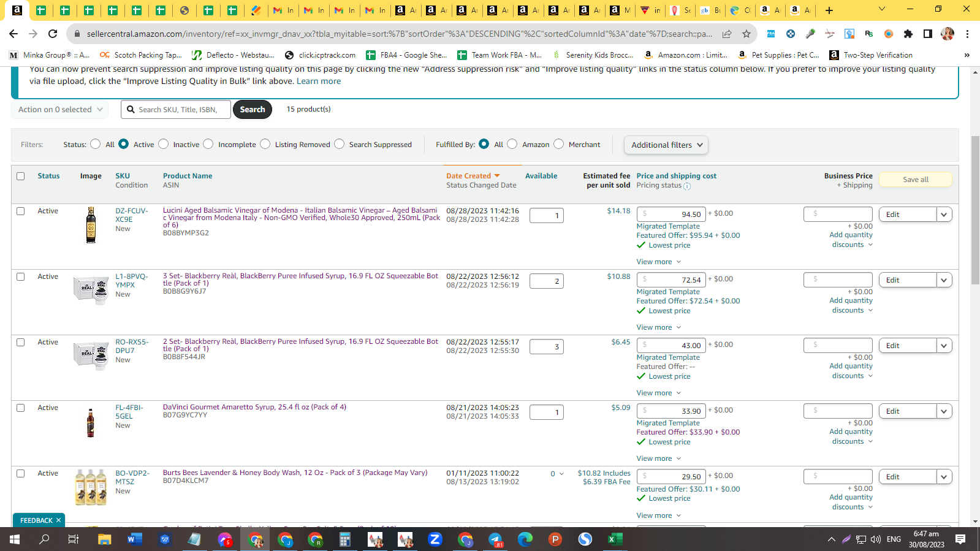Open the DaVinci Gourmet Amaretto Syrup product link
The image size is (980, 551).
tap(254, 407)
